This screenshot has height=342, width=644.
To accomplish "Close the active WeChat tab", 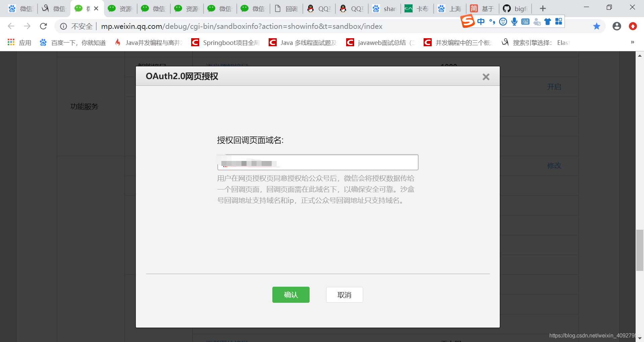I will pyautogui.click(x=96, y=8).
